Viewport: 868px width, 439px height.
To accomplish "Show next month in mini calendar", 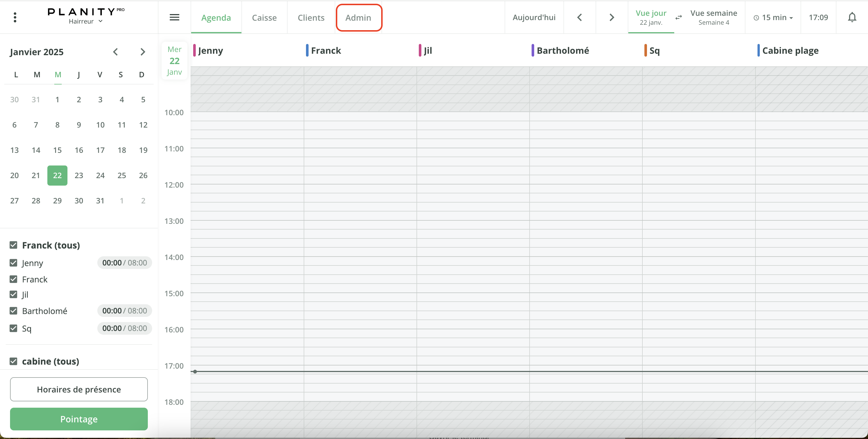I will pos(143,52).
